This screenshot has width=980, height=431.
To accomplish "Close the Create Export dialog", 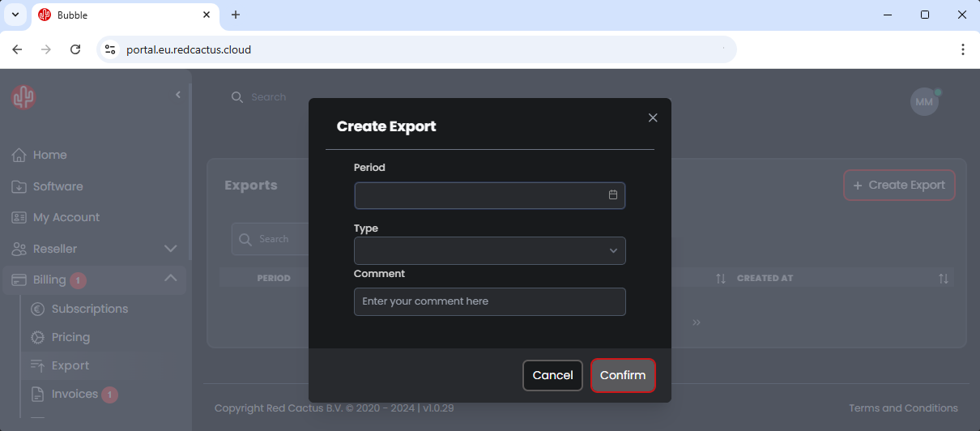I will tap(653, 118).
